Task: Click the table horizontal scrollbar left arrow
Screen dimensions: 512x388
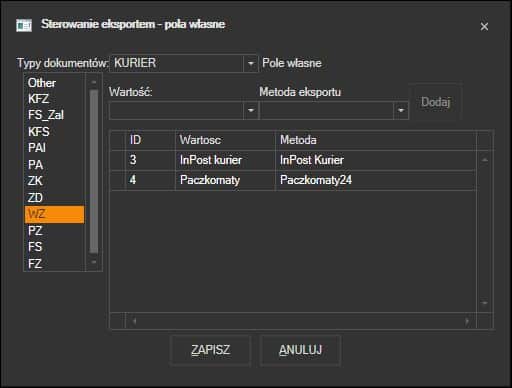Action: 134,321
